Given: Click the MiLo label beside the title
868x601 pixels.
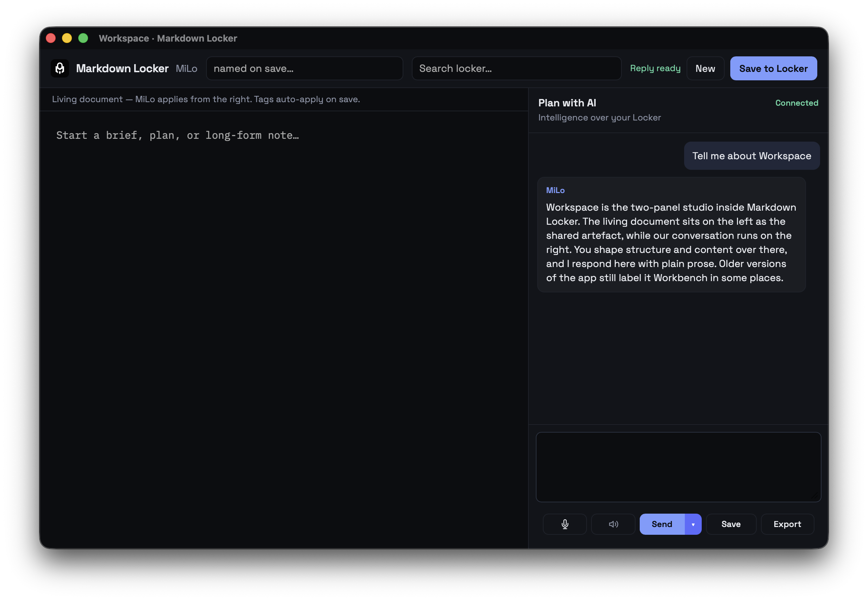Looking at the screenshot, I should tap(186, 69).
